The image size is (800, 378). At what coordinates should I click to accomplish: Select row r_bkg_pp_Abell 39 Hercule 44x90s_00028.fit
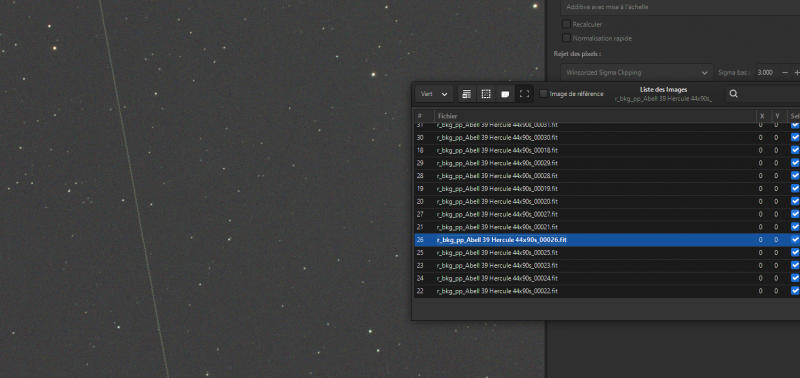pos(607,175)
